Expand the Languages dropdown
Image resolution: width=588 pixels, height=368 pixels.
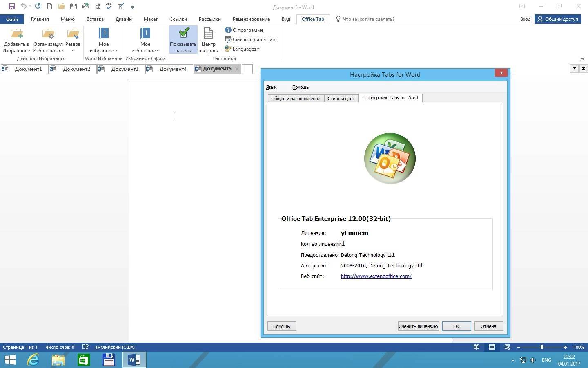click(x=242, y=49)
